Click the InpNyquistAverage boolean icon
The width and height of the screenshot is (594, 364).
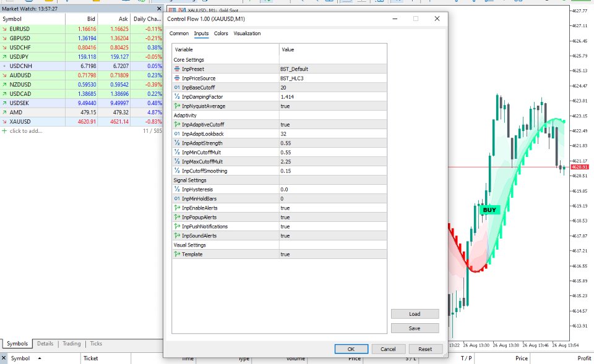[177, 106]
